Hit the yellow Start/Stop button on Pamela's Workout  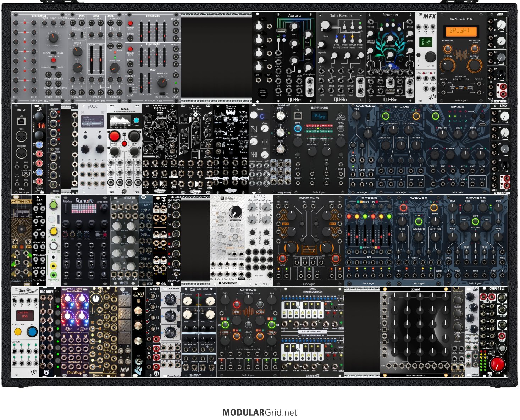pos(17,332)
